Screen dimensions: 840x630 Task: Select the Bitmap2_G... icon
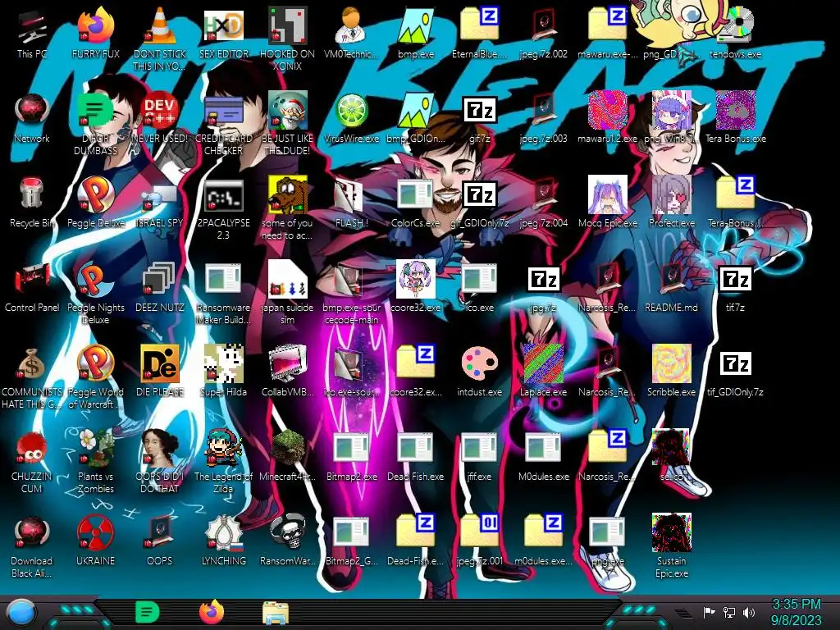point(351,541)
